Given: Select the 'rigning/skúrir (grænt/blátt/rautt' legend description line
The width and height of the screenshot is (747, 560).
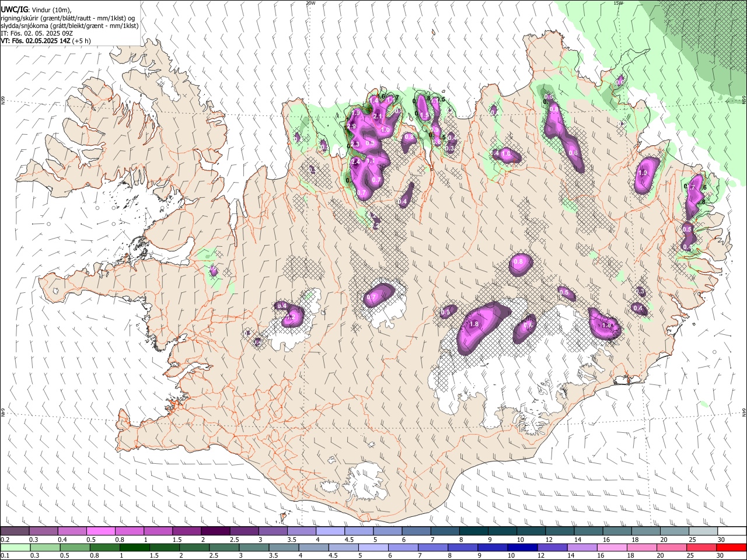Looking at the screenshot, I should click(x=69, y=18).
